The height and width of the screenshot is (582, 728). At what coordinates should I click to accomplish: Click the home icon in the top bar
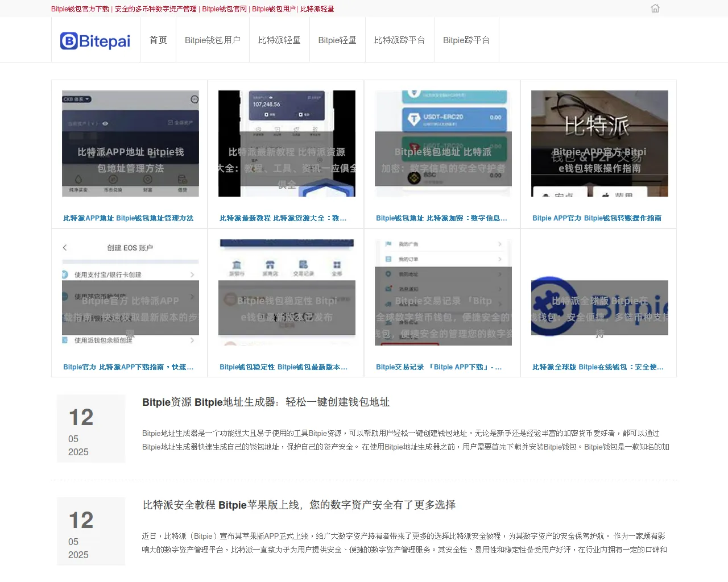[x=655, y=9]
